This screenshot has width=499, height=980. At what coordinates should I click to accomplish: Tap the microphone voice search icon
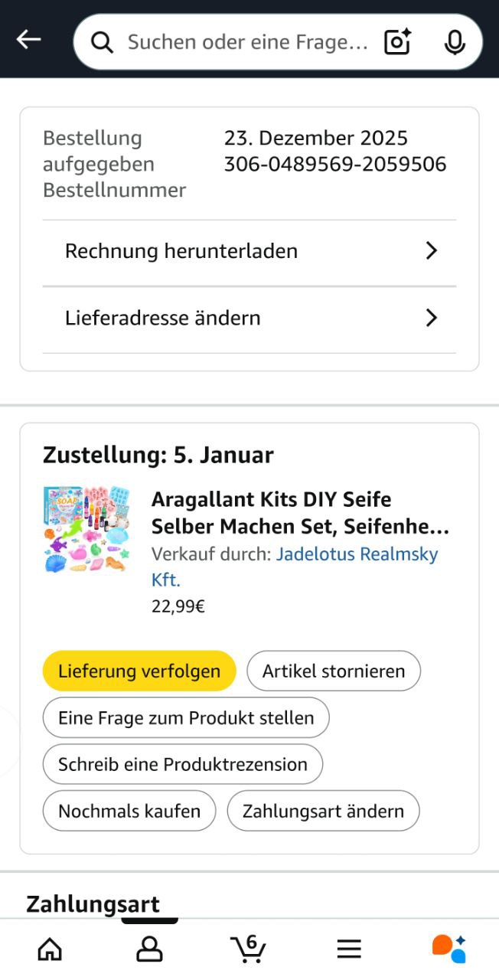[x=455, y=42]
